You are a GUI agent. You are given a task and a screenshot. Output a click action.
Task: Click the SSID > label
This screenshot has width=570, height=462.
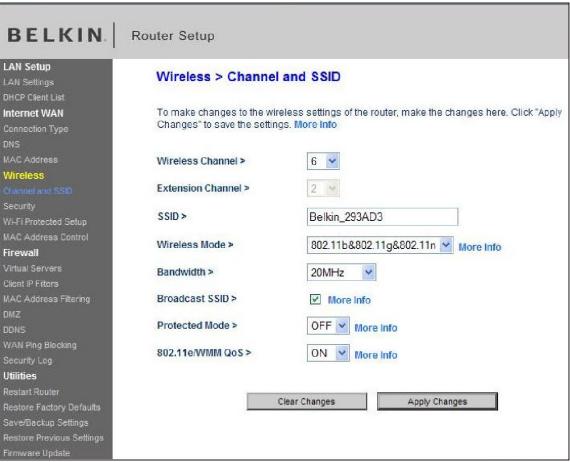click(x=172, y=217)
